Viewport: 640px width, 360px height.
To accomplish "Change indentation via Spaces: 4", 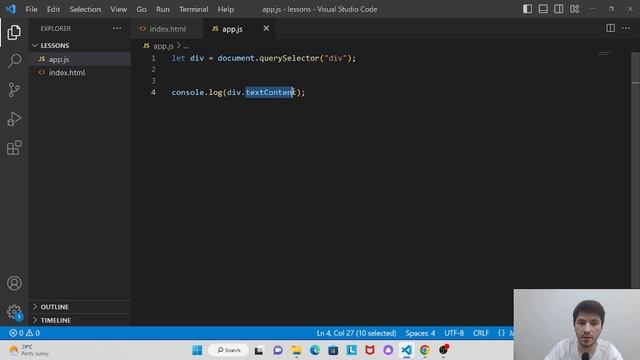I will tap(420, 333).
